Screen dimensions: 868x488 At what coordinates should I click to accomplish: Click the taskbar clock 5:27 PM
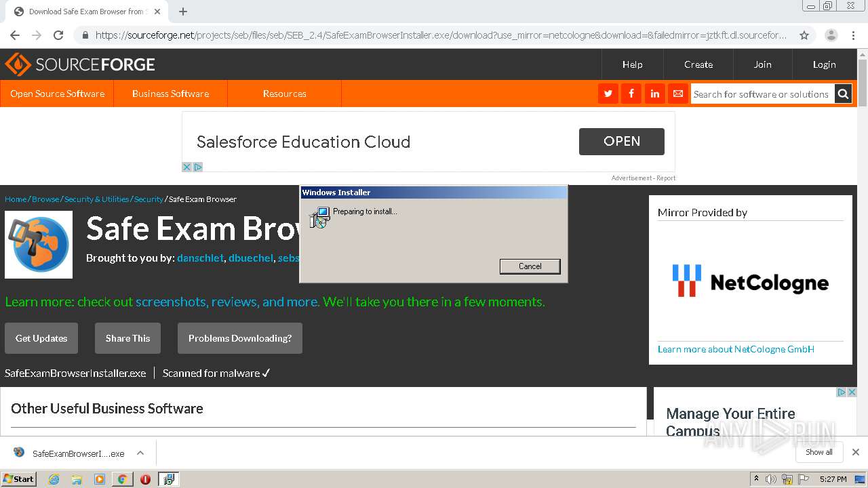[x=833, y=479]
